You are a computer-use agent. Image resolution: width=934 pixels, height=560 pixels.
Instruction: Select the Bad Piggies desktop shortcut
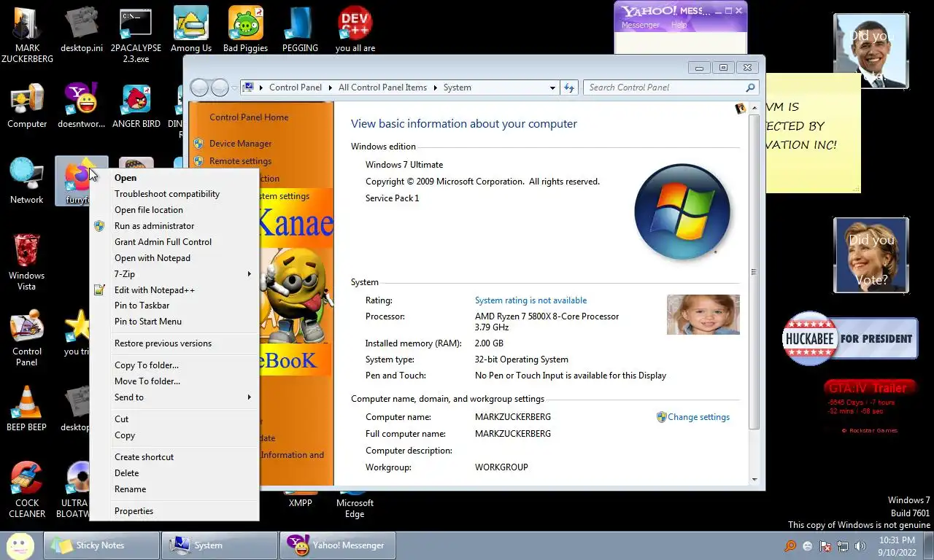[245, 31]
